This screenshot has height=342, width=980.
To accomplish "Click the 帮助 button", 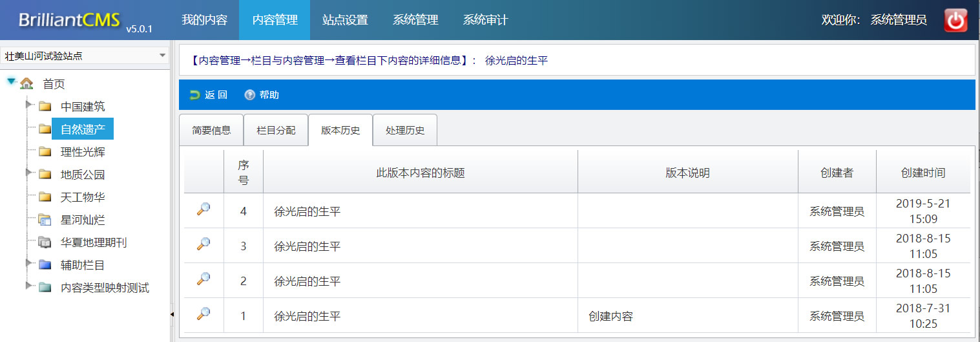I will [262, 95].
